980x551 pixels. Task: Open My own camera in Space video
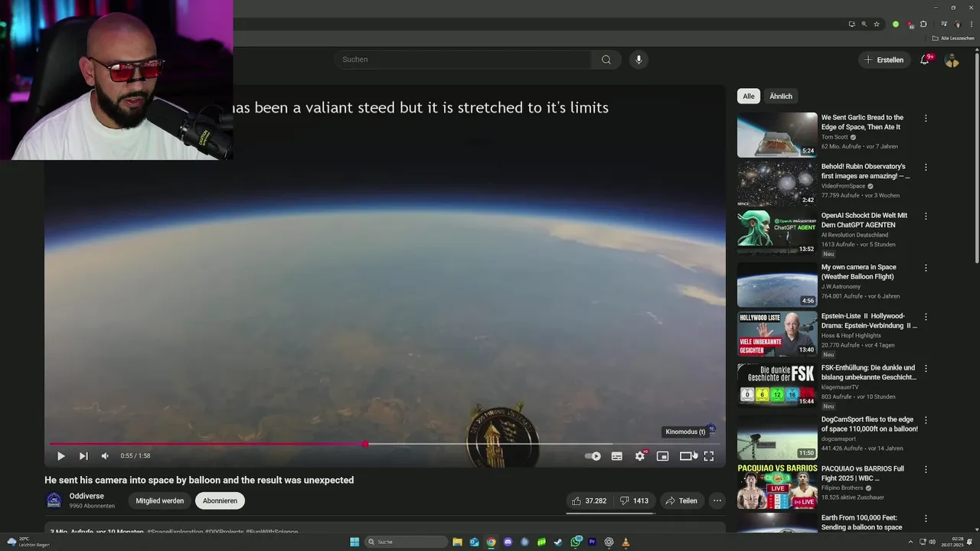pyautogui.click(x=777, y=285)
